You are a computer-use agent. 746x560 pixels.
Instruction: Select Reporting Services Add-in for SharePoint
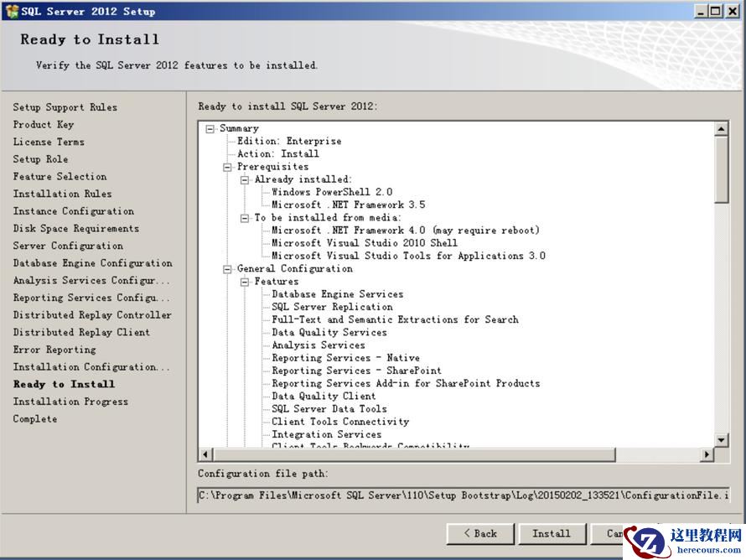(406, 383)
